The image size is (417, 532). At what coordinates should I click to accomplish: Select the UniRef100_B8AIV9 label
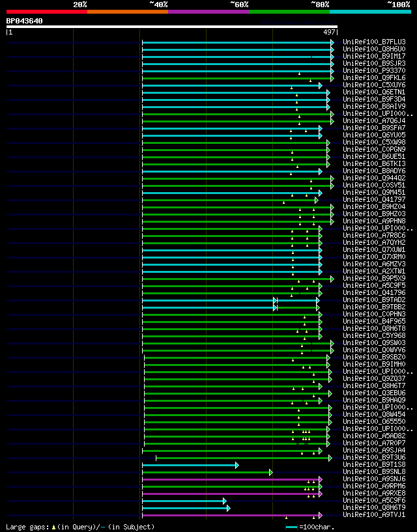pyautogui.click(x=374, y=107)
